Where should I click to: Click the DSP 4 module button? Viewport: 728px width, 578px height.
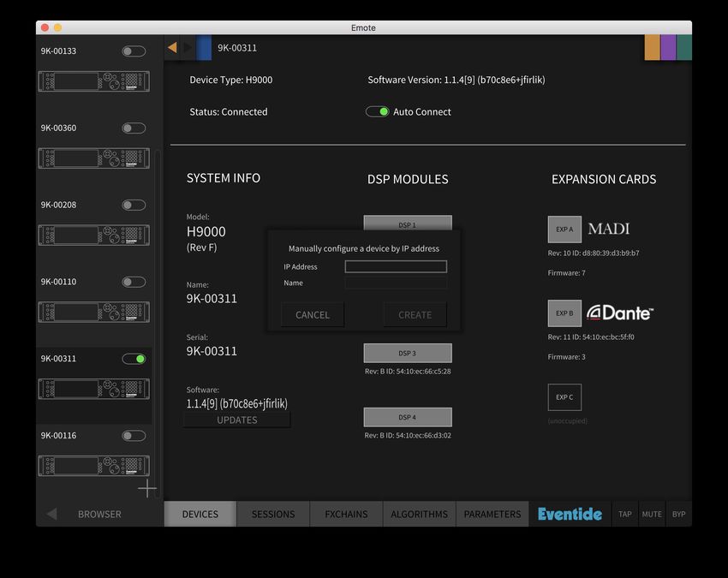pos(408,417)
